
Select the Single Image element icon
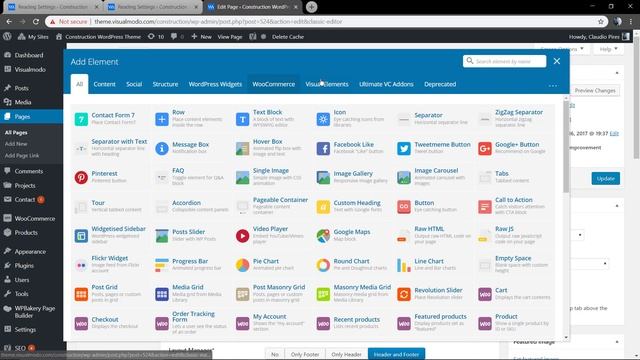tap(242, 178)
